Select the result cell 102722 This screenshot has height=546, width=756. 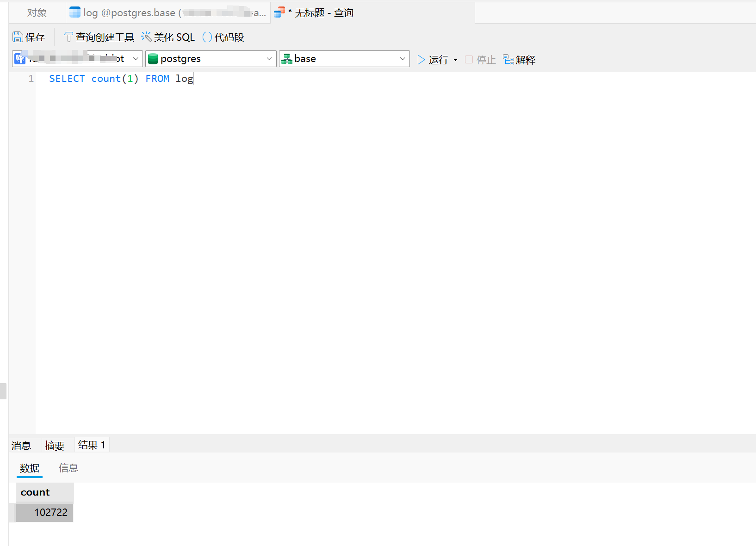point(45,512)
